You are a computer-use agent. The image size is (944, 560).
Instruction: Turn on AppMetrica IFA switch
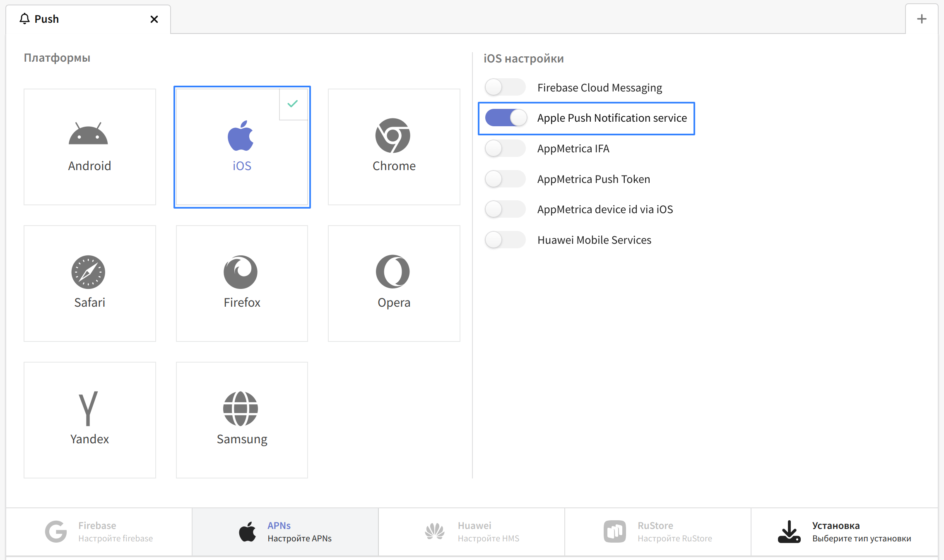505,148
